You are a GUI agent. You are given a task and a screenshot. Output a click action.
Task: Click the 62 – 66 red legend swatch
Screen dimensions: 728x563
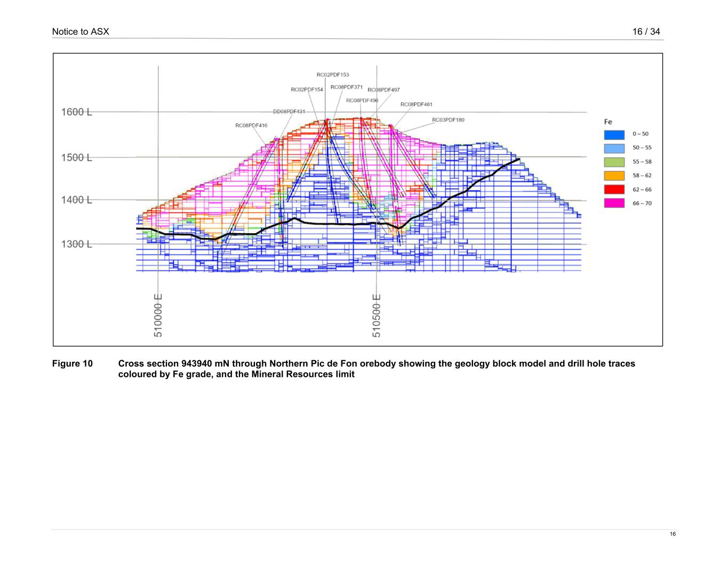tap(614, 190)
